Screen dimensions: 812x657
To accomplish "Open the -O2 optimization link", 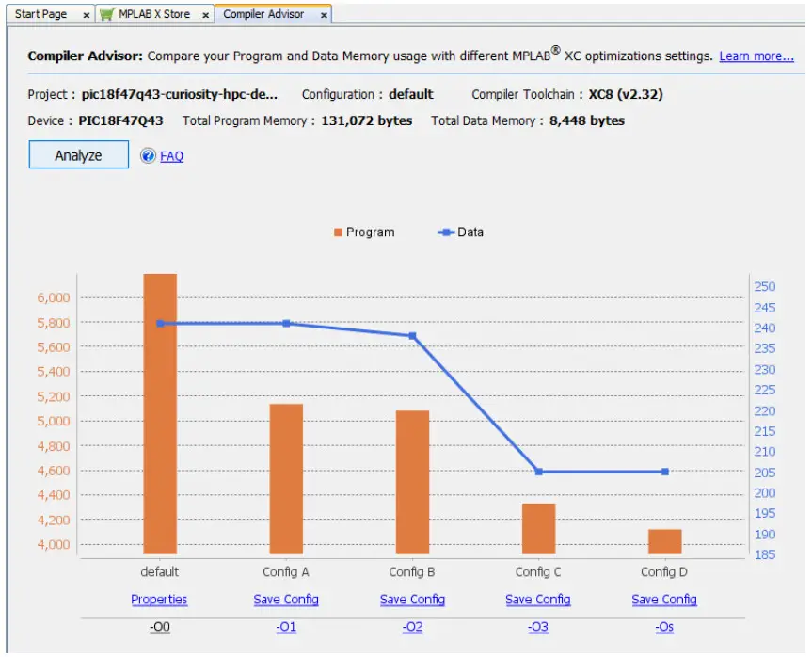I will (412, 627).
